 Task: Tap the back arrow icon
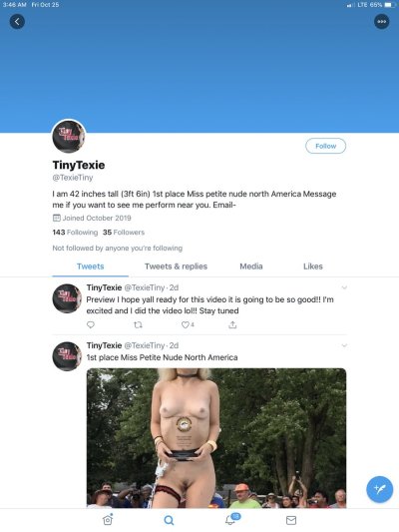pyautogui.click(x=17, y=22)
